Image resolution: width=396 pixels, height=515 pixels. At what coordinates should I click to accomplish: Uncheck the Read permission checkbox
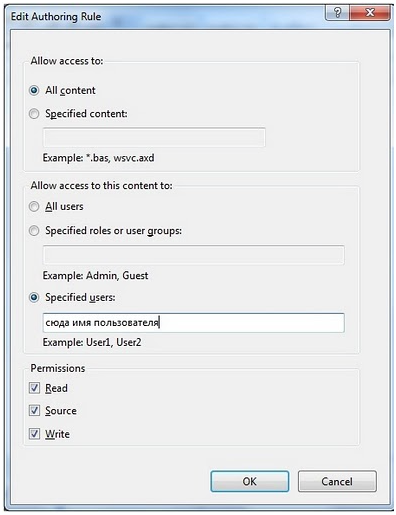[34, 388]
